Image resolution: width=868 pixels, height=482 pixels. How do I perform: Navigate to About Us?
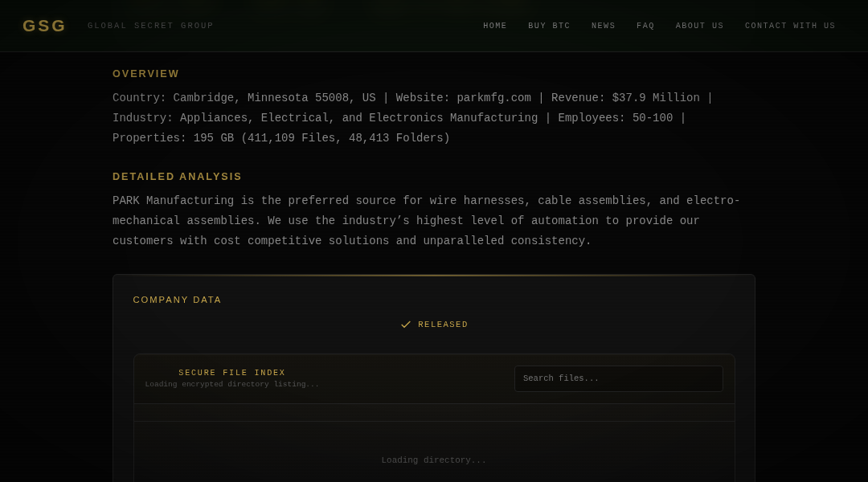pos(700,26)
